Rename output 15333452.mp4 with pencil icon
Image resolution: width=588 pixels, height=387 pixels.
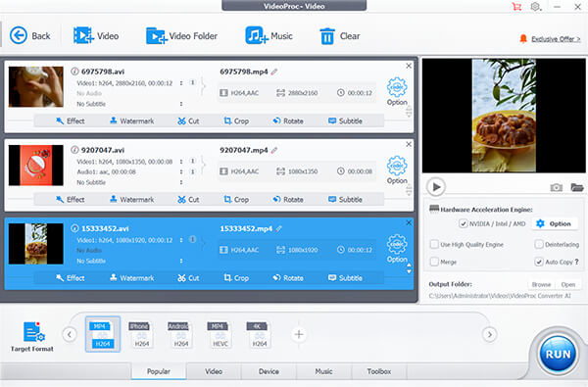pyautogui.click(x=278, y=228)
